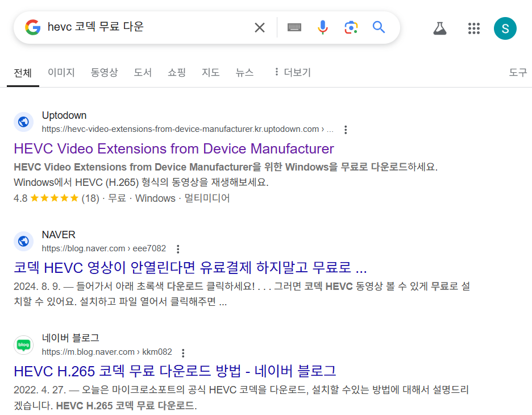The image size is (532, 415).
Task: Select the 전체 tab
Action: [x=23, y=73]
